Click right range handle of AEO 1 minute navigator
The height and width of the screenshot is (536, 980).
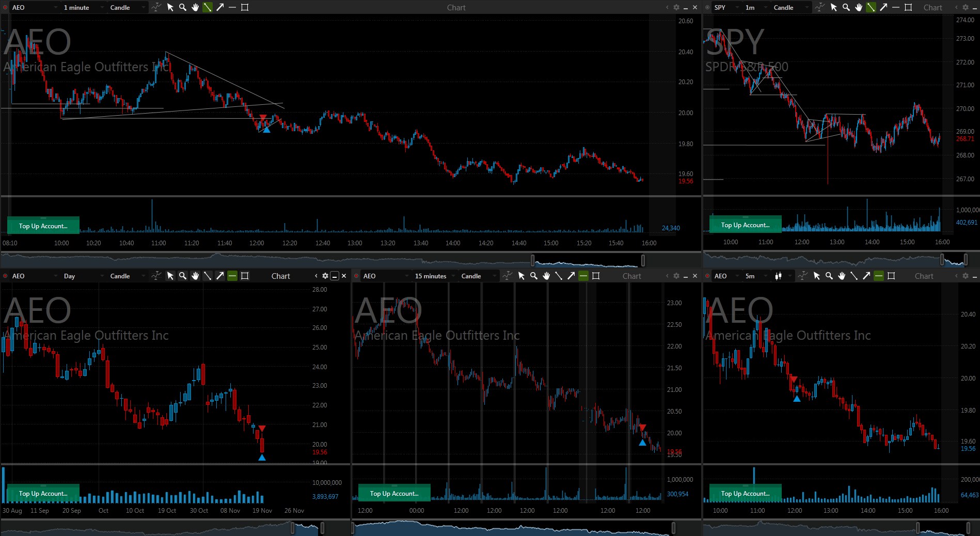(643, 260)
